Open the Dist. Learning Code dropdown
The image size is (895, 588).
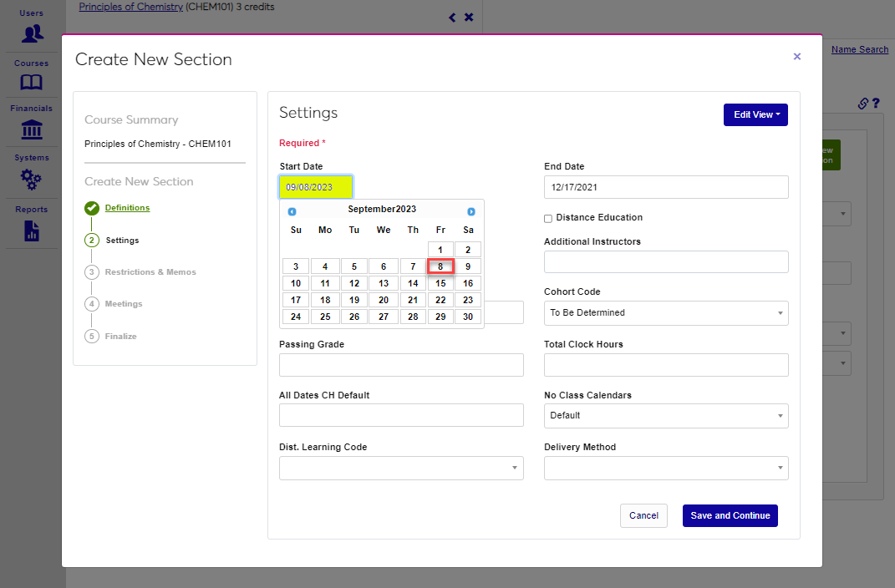click(401, 468)
